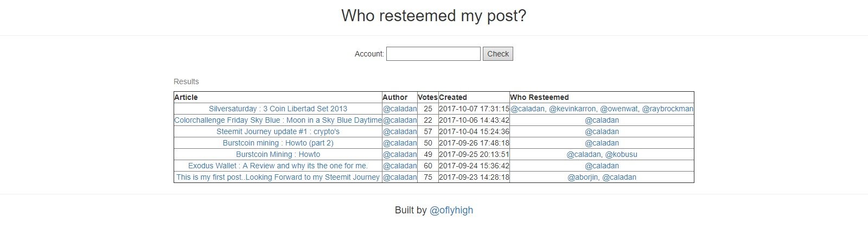Image resolution: width=868 pixels, height=240 pixels.
Task: Click the @raybrockman resteemer link
Action: point(667,109)
